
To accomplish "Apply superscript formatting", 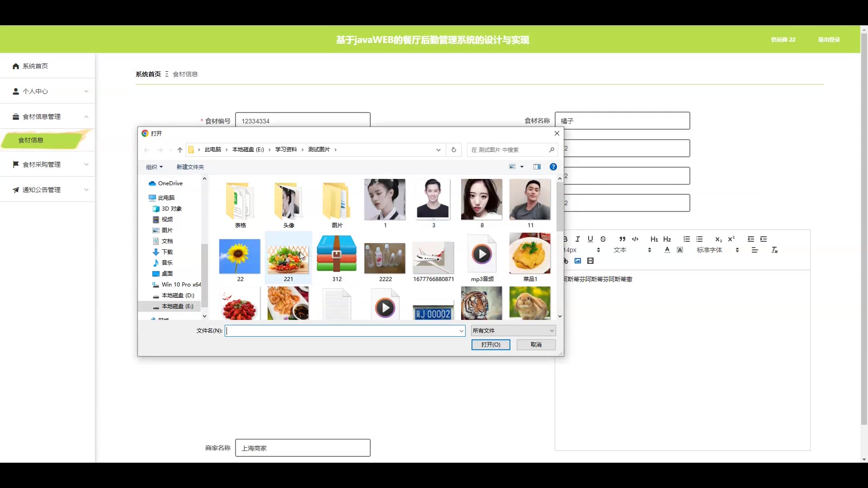I will pos(731,239).
